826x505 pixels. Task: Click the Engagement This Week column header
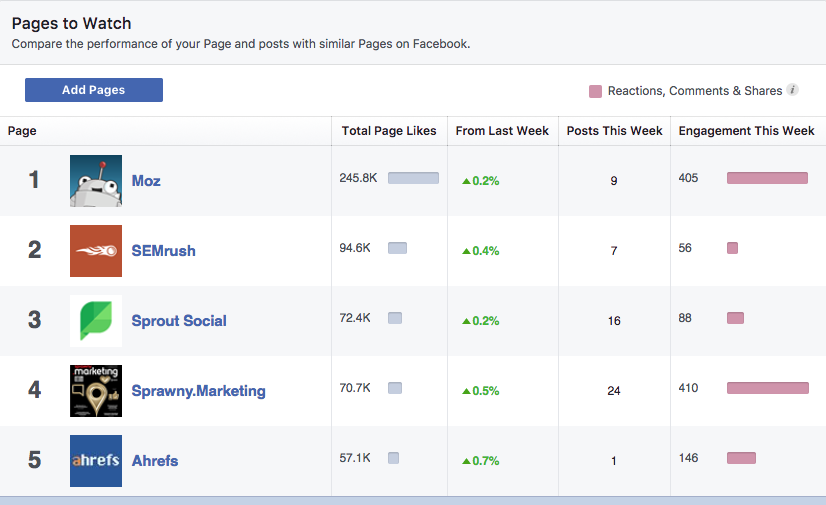coord(746,131)
